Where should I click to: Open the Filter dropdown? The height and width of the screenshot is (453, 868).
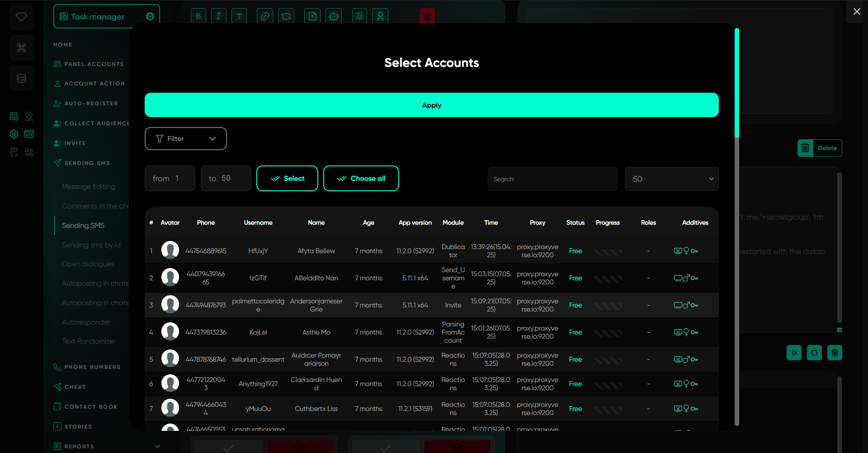185,139
